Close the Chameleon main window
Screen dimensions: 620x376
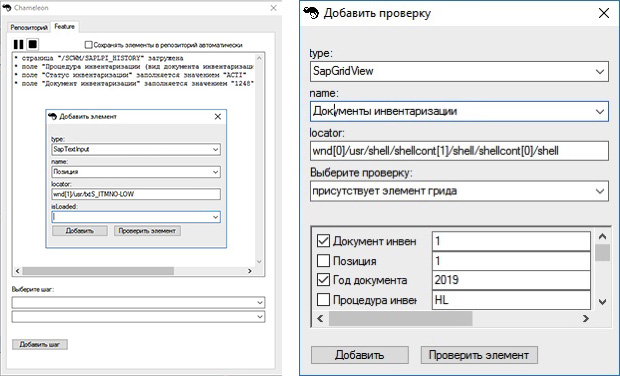274,8
